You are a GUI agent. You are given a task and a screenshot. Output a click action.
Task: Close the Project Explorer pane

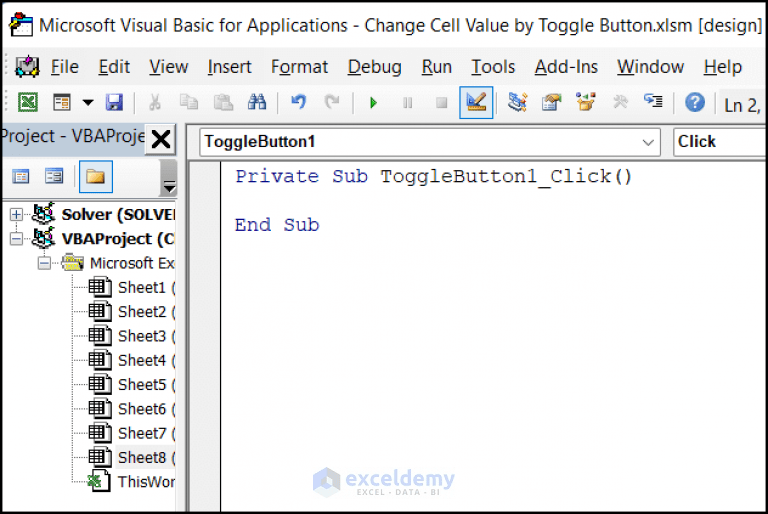161,139
